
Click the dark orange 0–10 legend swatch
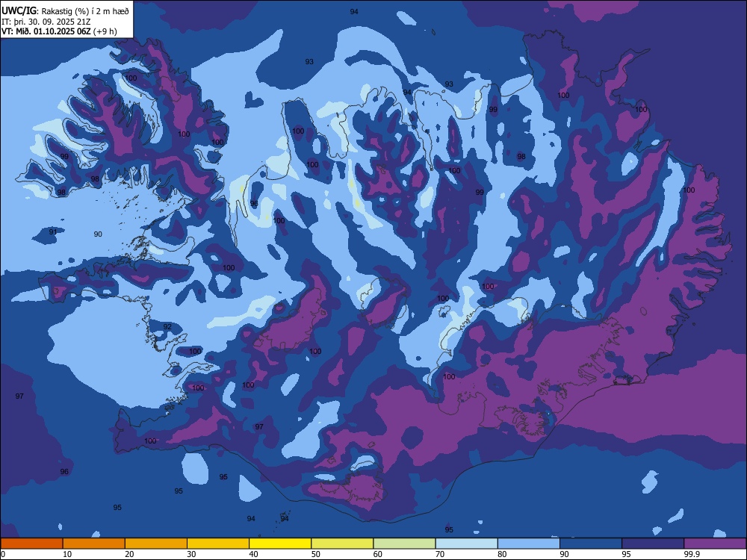[x=32, y=544]
